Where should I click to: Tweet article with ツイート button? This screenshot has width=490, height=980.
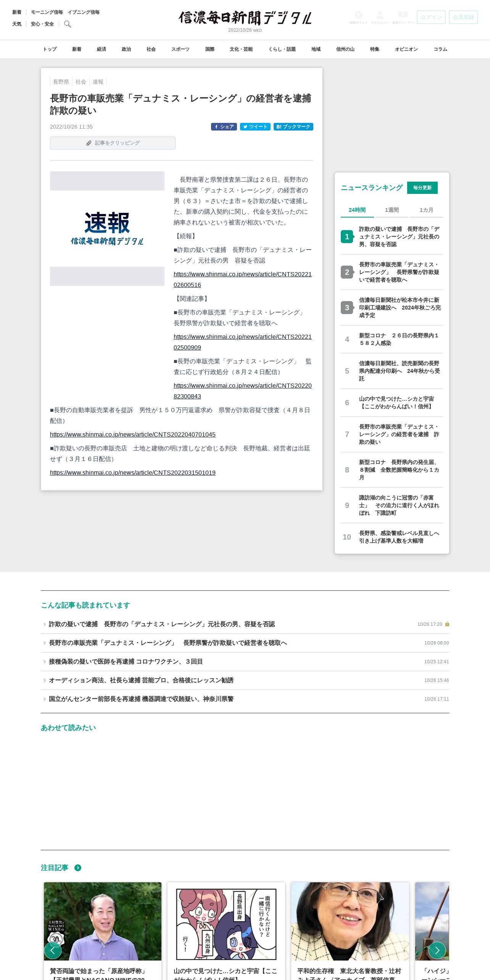click(x=255, y=127)
